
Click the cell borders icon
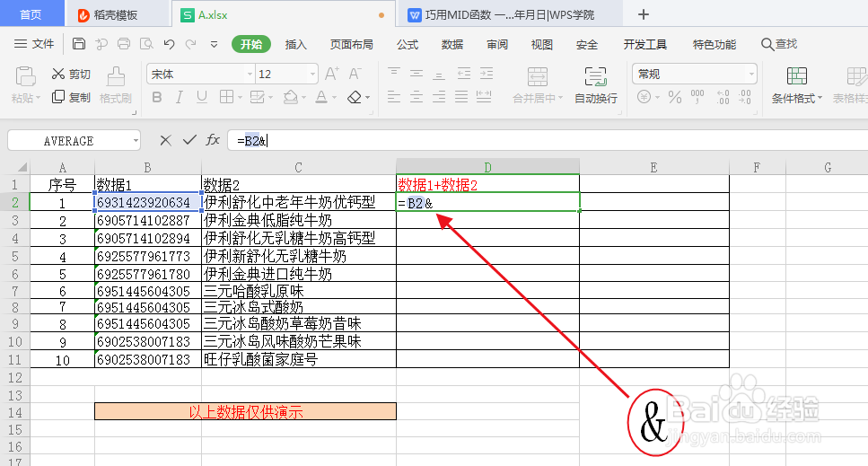[226, 97]
